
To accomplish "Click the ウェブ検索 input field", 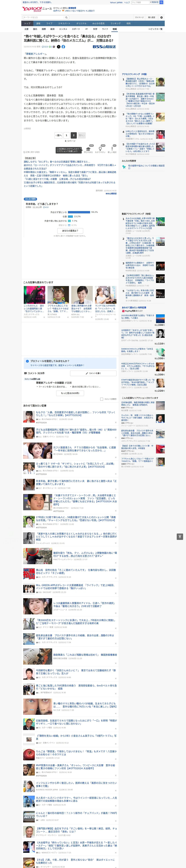I will click(x=140, y=2).
